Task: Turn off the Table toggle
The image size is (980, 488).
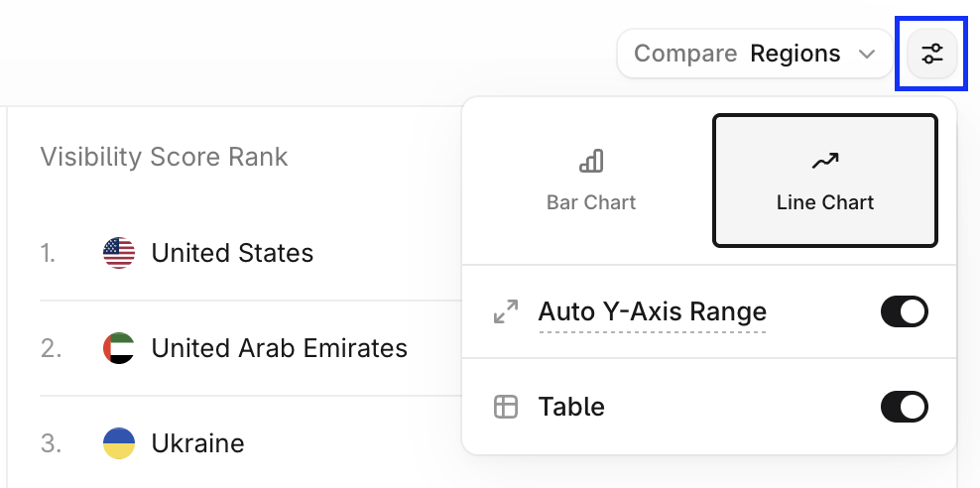Action: point(905,407)
